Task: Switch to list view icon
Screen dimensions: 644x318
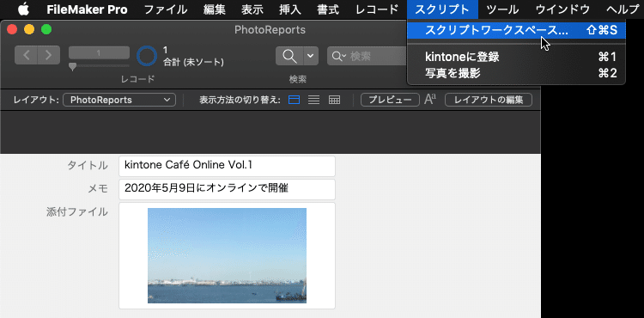Action: click(313, 100)
